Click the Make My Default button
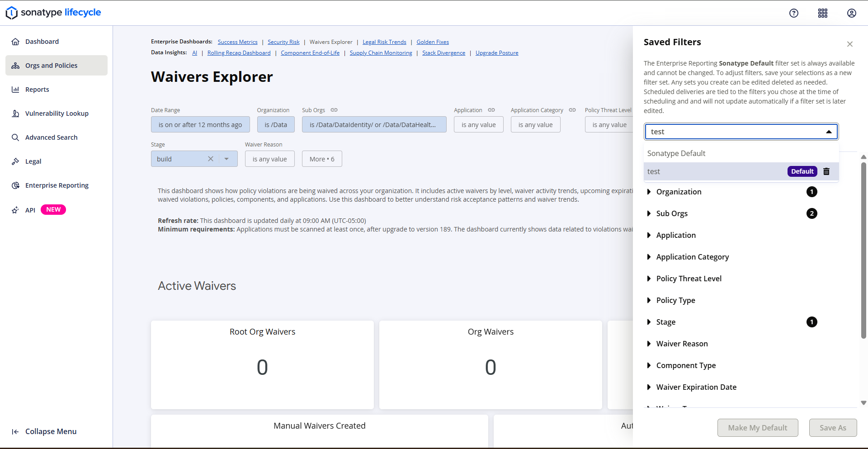Screen dimensions: 868x449 pos(758,428)
